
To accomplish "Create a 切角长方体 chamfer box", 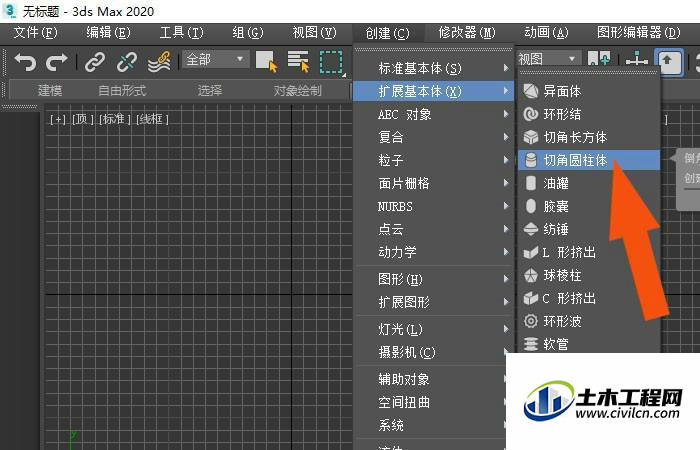I will coord(588,137).
